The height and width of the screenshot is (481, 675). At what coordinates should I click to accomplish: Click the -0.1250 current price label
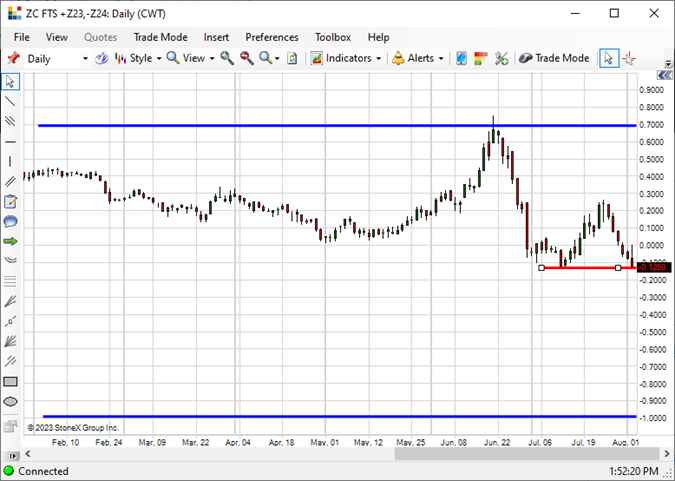(653, 267)
